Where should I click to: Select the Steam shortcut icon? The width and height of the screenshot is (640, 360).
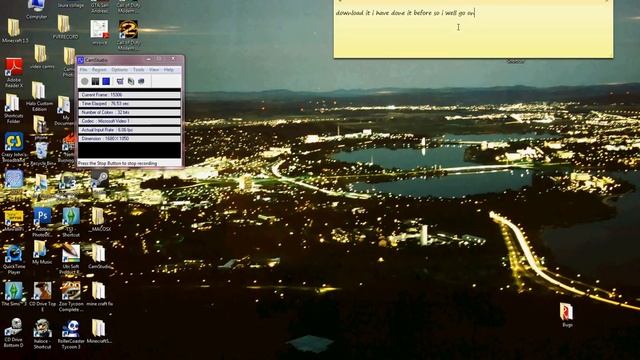coord(100,179)
